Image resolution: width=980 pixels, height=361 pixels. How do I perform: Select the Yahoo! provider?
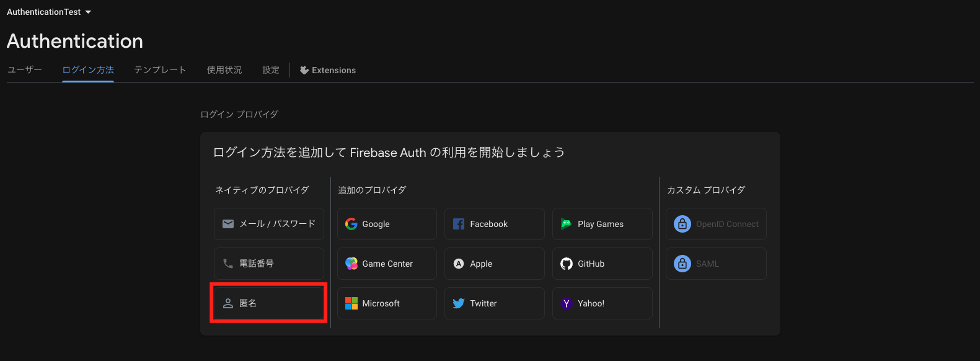603,303
